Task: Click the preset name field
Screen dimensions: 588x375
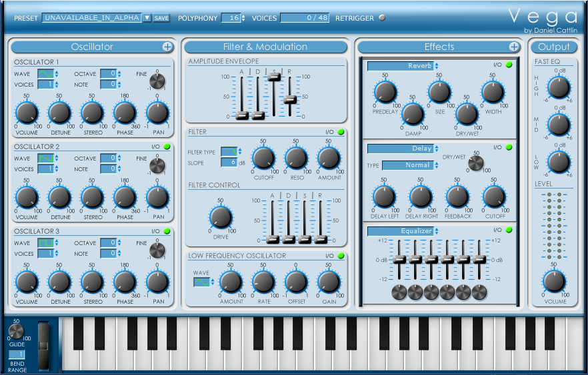Action: tap(92, 17)
